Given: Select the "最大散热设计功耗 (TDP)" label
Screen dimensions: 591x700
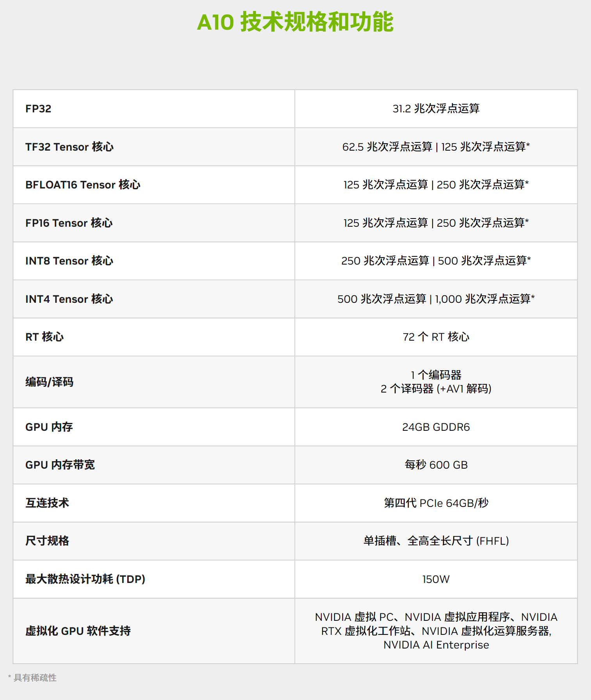Looking at the screenshot, I should coord(85,579).
